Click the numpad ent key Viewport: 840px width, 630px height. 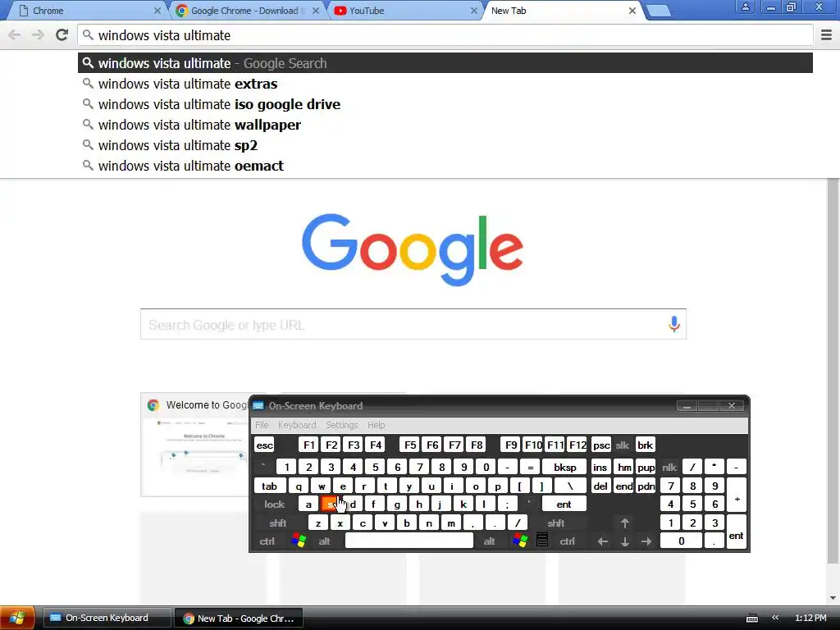(736, 532)
